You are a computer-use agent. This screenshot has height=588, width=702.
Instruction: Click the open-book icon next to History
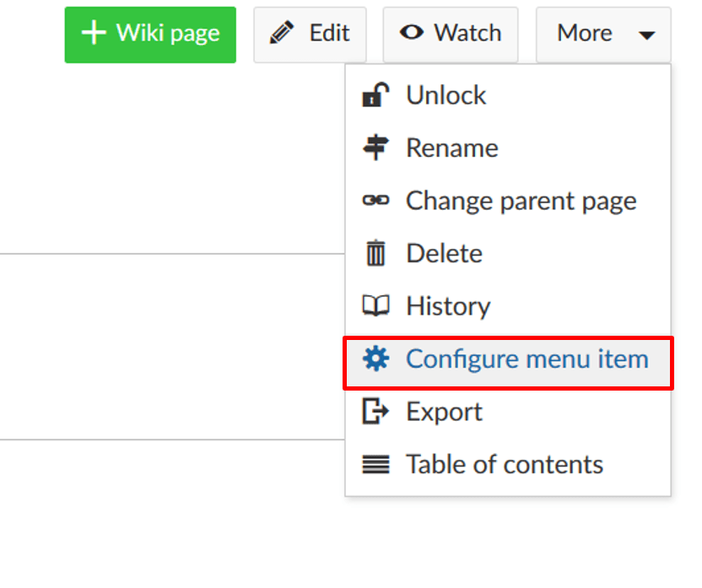(x=376, y=305)
